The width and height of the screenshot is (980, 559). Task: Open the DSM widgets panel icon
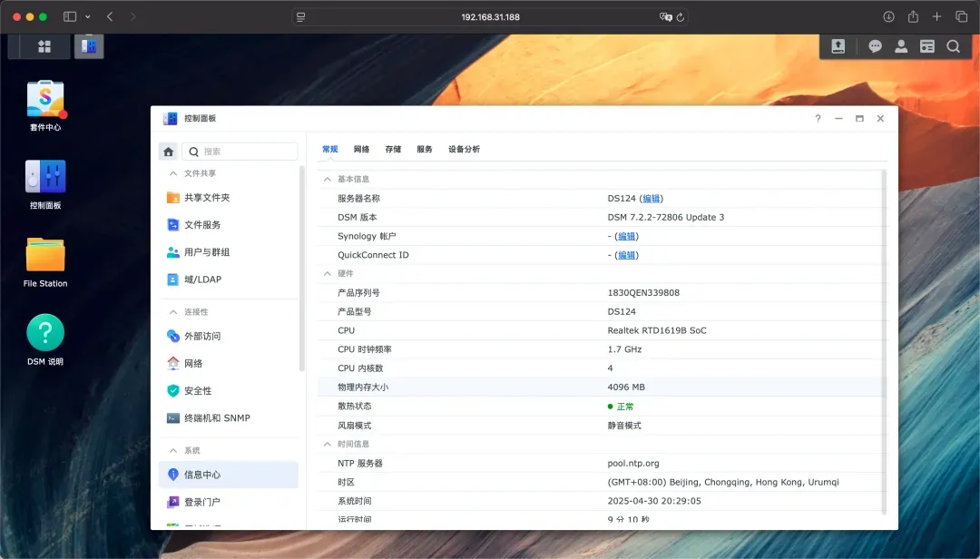pyautogui.click(x=926, y=46)
